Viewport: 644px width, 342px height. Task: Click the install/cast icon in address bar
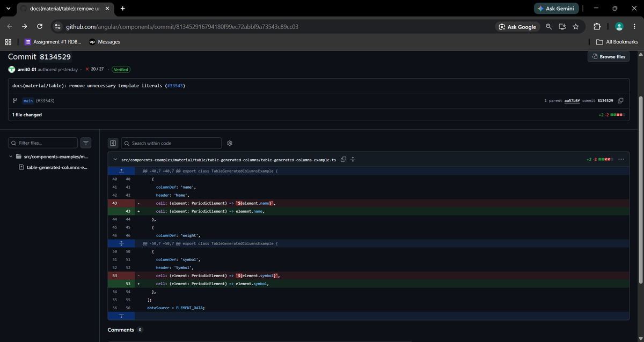pyautogui.click(x=562, y=26)
